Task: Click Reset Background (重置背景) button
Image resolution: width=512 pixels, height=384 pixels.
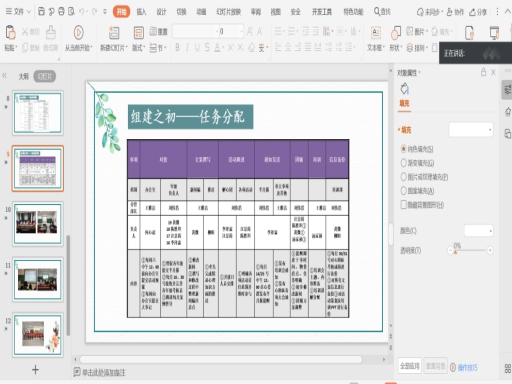Action: pos(436,366)
